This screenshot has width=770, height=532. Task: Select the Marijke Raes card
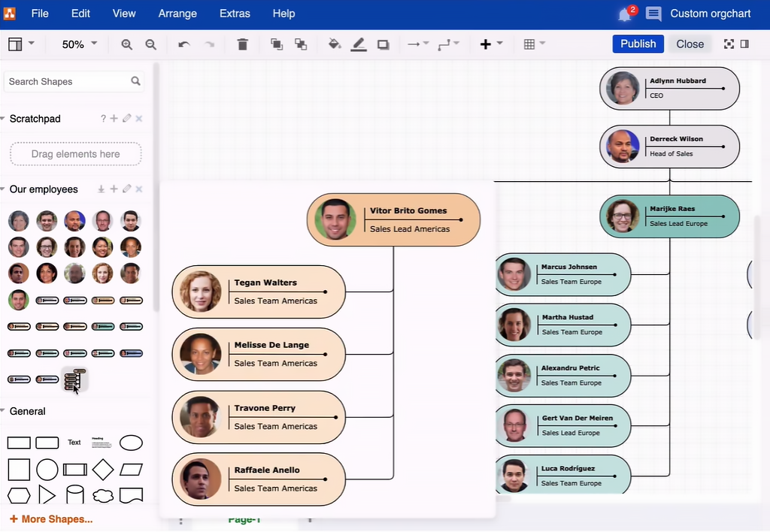point(669,216)
